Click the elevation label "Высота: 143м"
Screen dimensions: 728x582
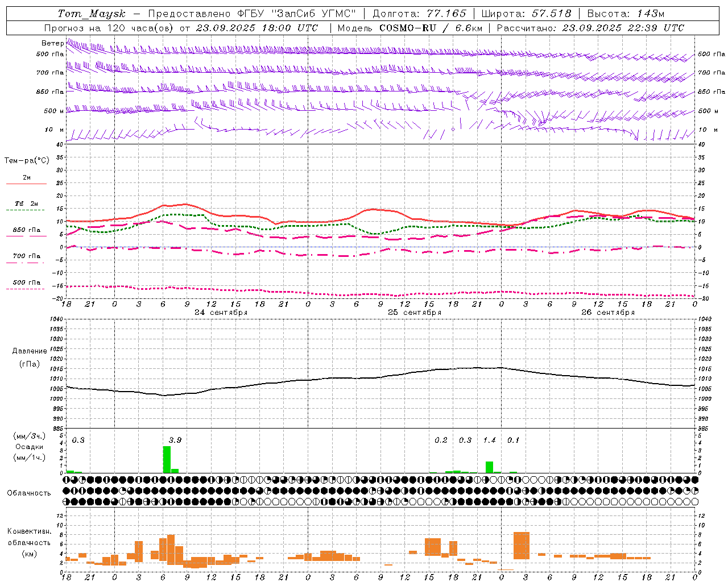[626, 14]
